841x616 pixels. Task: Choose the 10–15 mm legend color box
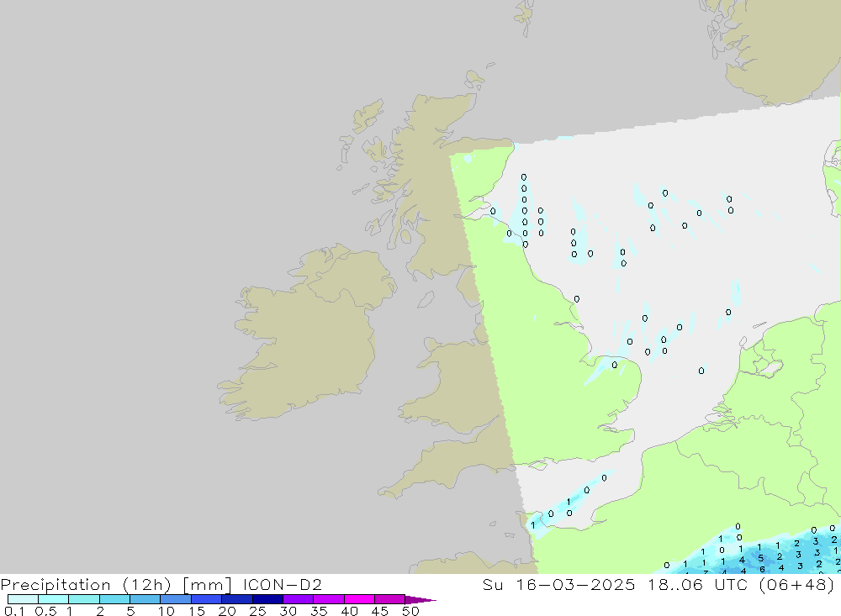(176, 599)
